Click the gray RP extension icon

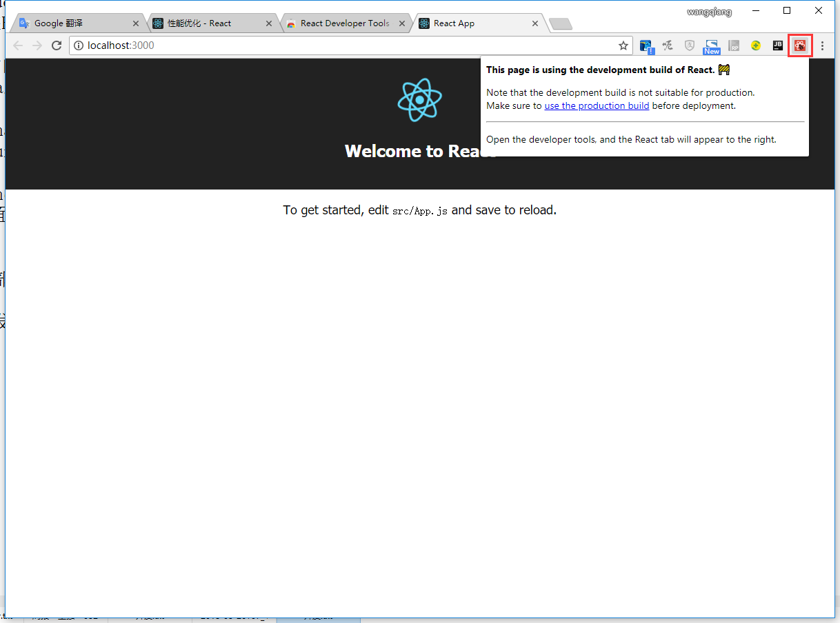(734, 45)
